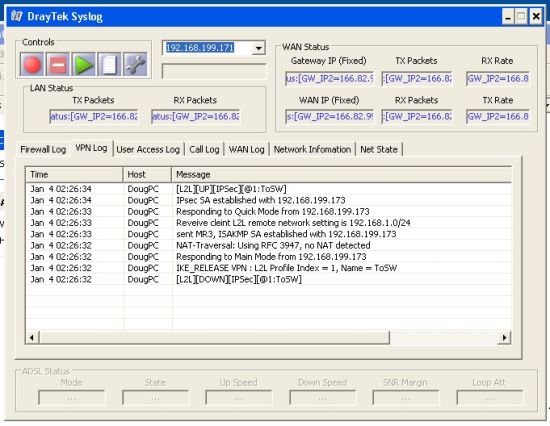
Task: Click the ADSL Status State field
Action: 155,398
